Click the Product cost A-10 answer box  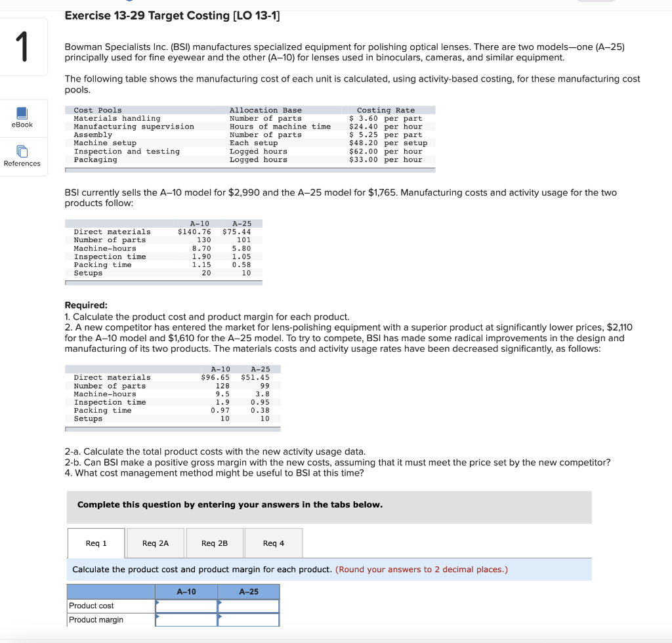point(186,606)
